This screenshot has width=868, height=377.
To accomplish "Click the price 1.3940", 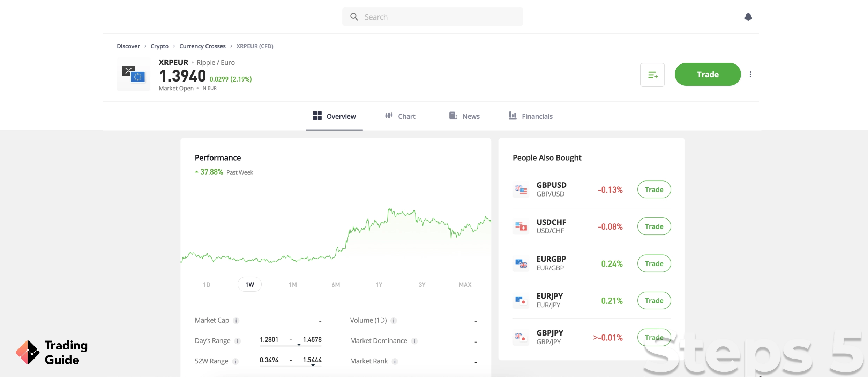I will click(182, 76).
